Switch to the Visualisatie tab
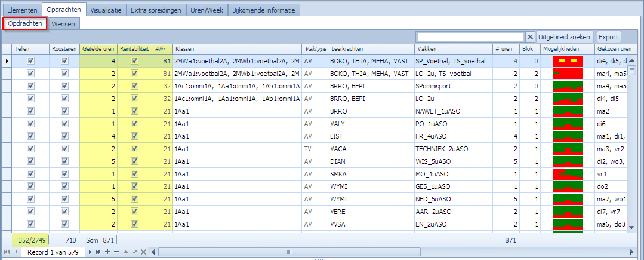The height and width of the screenshot is (260, 644). pyautogui.click(x=106, y=10)
